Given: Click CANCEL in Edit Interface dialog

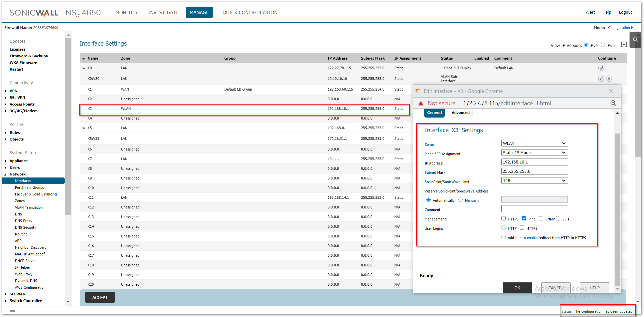Looking at the screenshot, I should point(556,288).
